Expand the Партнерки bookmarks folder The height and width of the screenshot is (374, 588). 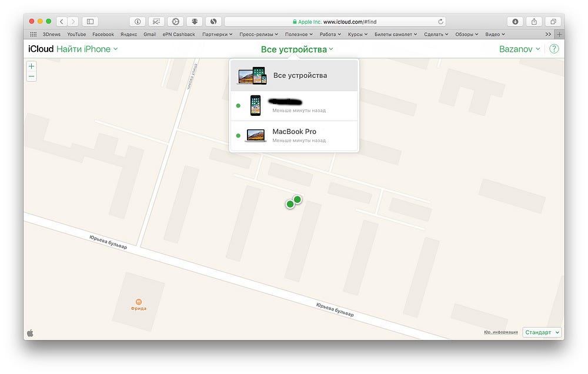click(217, 34)
